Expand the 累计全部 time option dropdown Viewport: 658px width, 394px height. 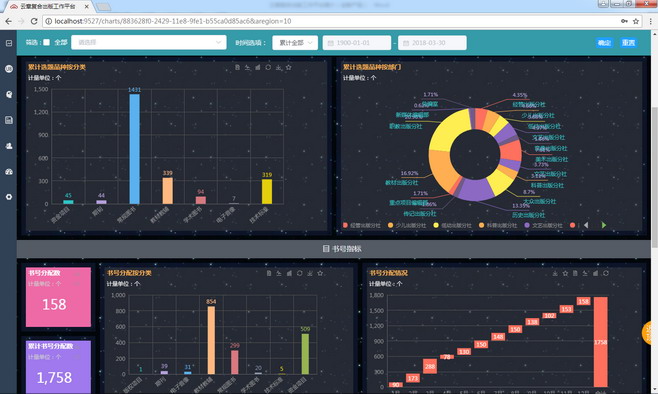[x=295, y=43]
